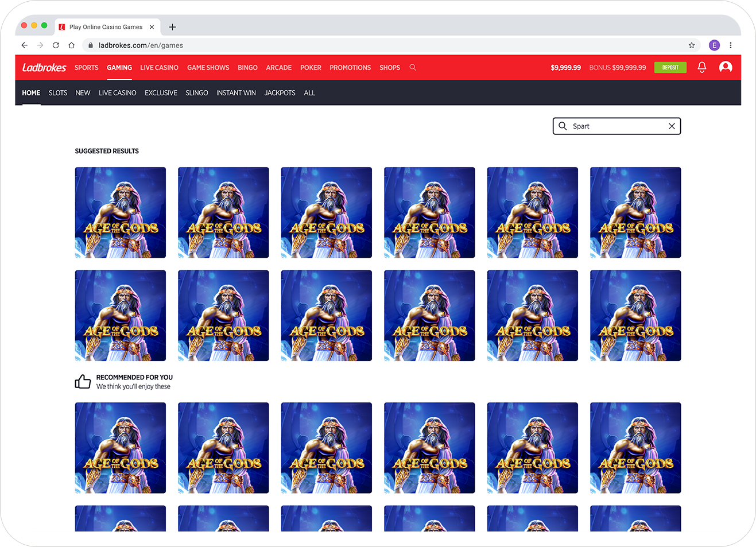This screenshot has width=756, height=547.
Task: Select the Home sub-tab
Action: 31,93
